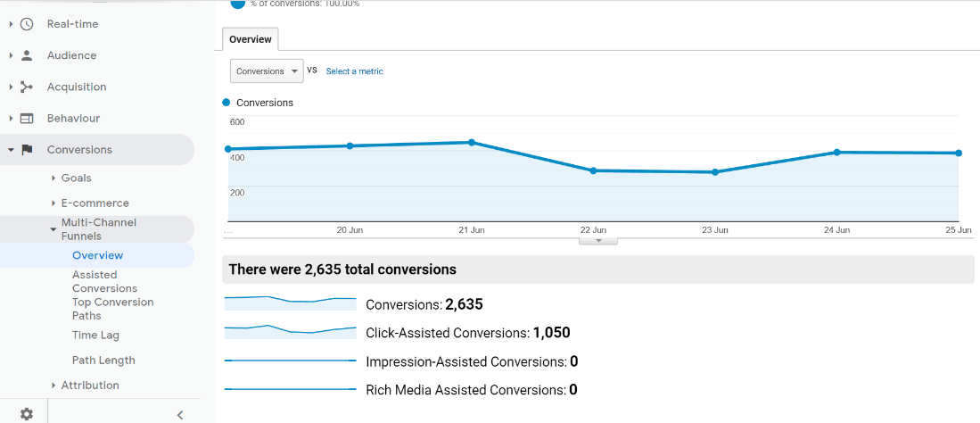
Task: Open Acquisition reports menu item
Action: (77, 87)
